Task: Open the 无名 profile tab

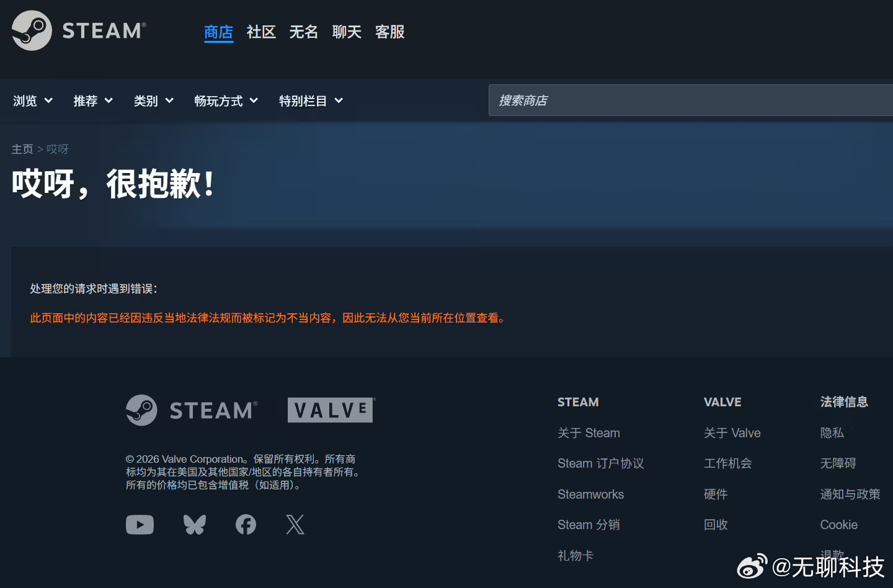Action: [x=304, y=32]
